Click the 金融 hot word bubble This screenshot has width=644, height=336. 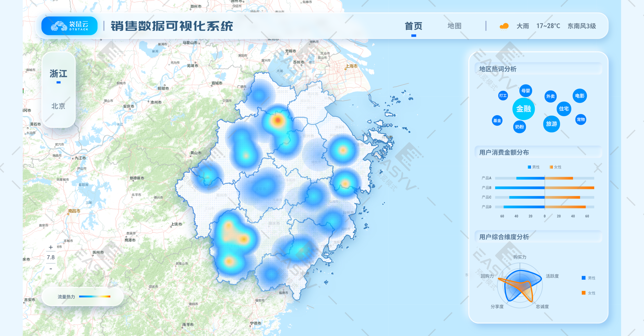click(523, 109)
